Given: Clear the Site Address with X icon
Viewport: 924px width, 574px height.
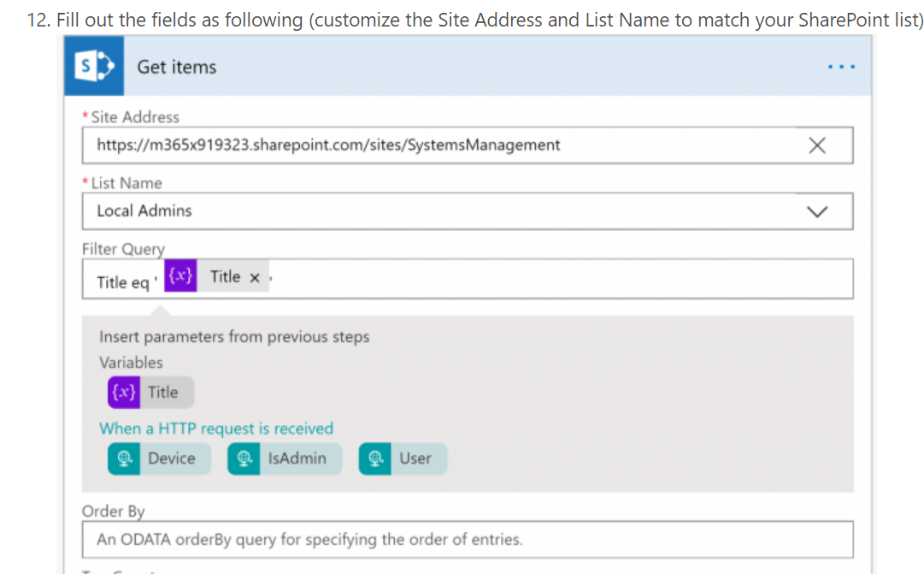Looking at the screenshot, I should click(817, 145).
